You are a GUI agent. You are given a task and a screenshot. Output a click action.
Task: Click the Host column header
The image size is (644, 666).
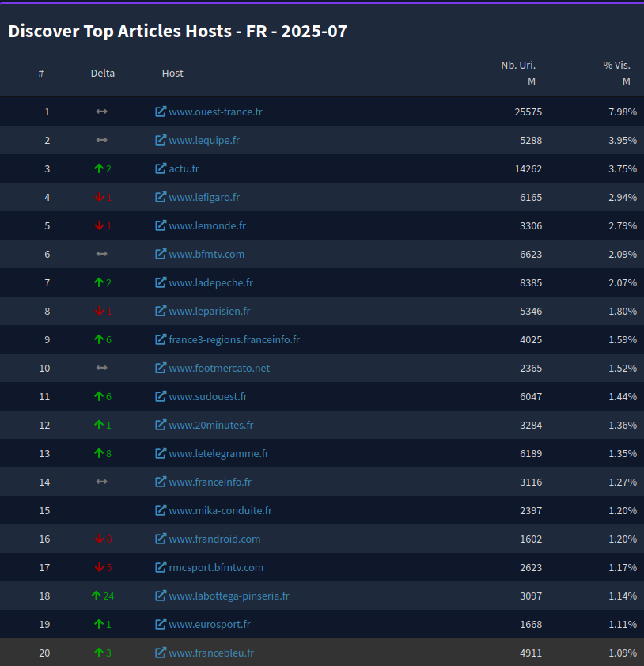click(172, 73)
